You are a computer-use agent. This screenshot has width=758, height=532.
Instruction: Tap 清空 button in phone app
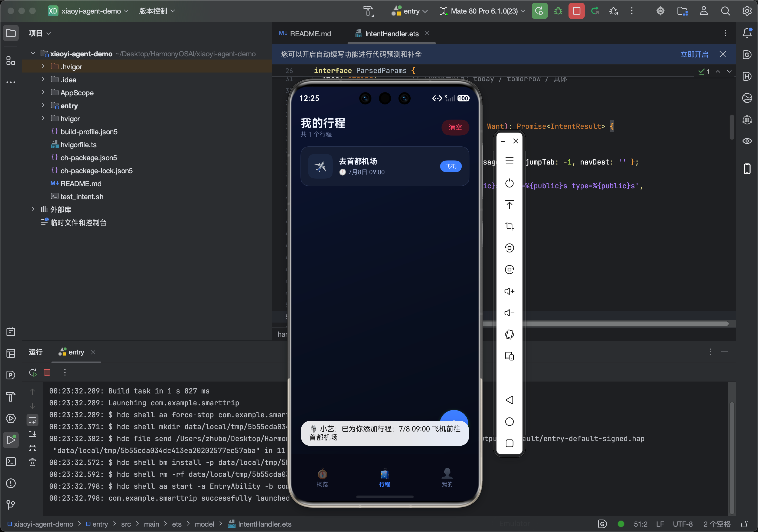(455, 127)
